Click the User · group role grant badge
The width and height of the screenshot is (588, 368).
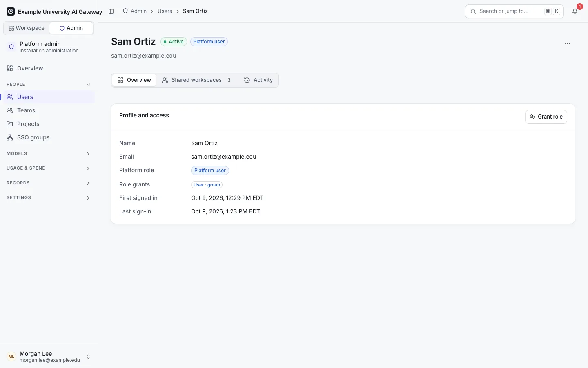point(207,185)
